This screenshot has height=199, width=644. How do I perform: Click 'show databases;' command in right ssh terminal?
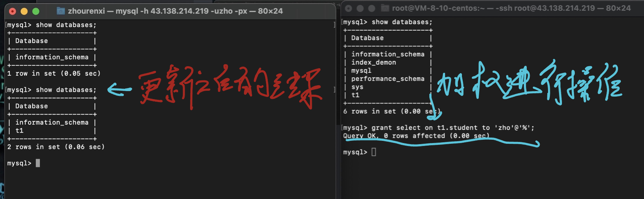point(402,22)
